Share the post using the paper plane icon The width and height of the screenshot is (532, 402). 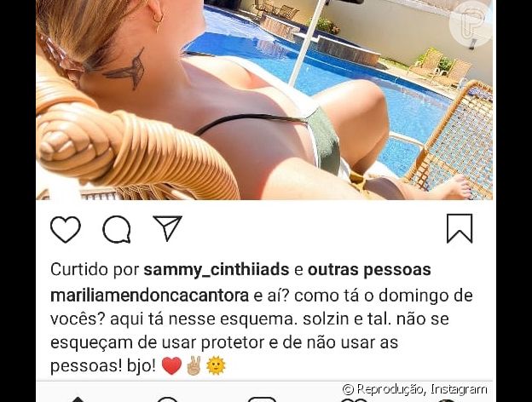168,227
